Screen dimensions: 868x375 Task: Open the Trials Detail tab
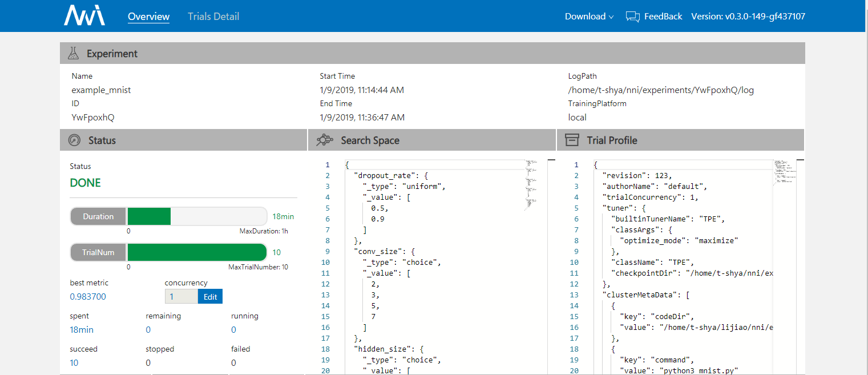pos(213,17)
